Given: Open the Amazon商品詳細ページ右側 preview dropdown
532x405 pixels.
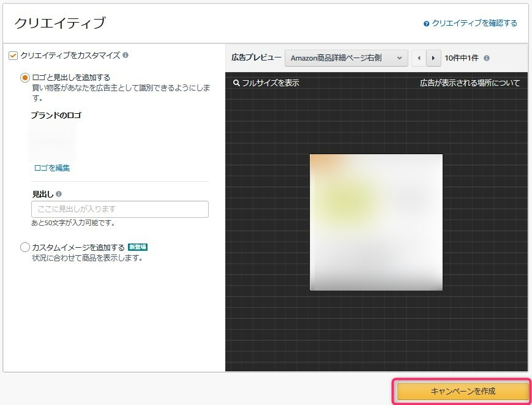Looking at the screenshot, I should tap(346, 58).
